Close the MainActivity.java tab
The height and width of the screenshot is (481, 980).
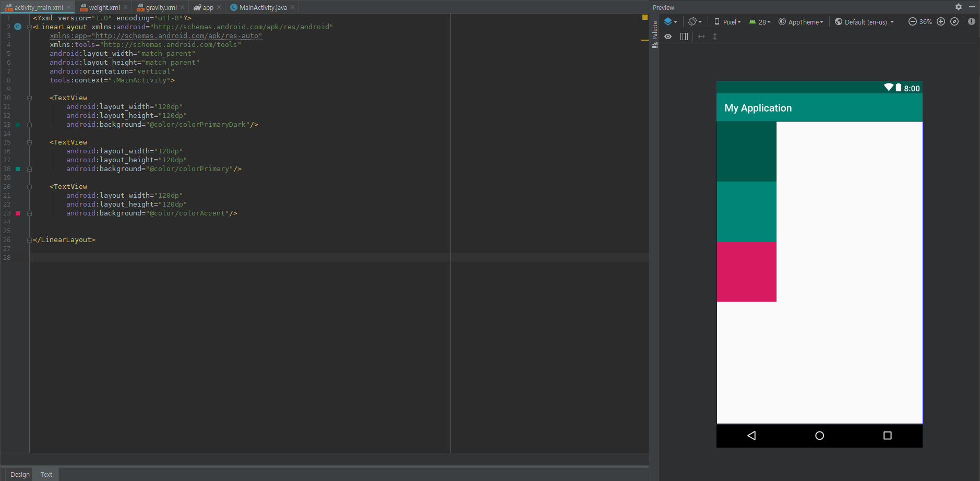point(292,7)
